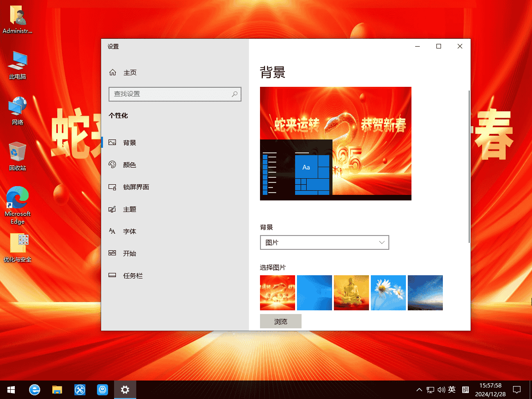This screenshot has height=399, width=532.
Task: Select the Microsoft Edge desktop shortcut
Action: point(17,205)
